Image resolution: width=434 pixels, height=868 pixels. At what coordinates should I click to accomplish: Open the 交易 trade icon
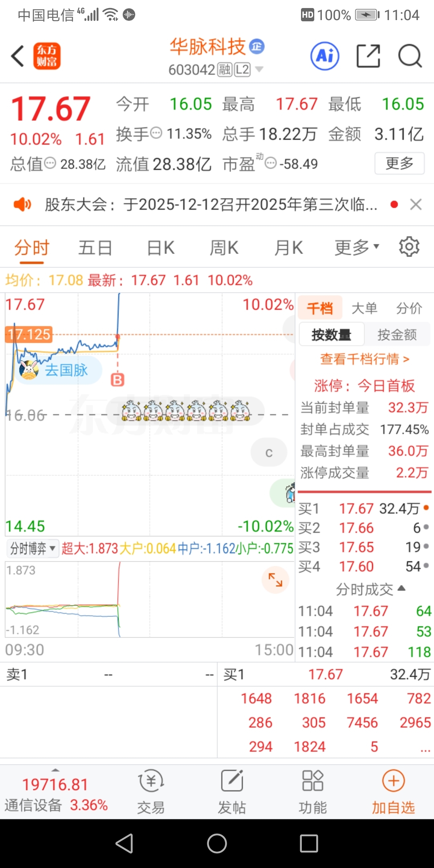point(151,792)
